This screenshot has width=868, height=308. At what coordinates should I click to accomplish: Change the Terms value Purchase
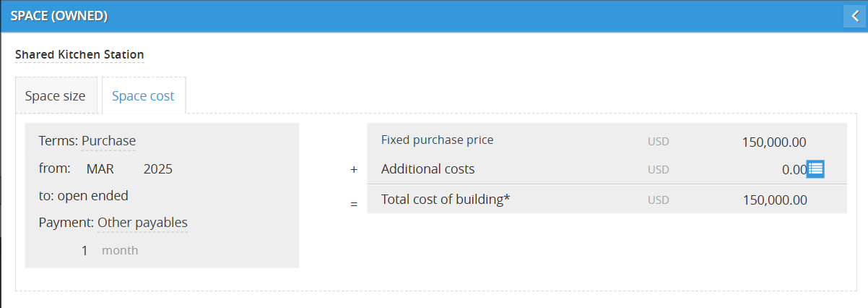click(108, 141)
